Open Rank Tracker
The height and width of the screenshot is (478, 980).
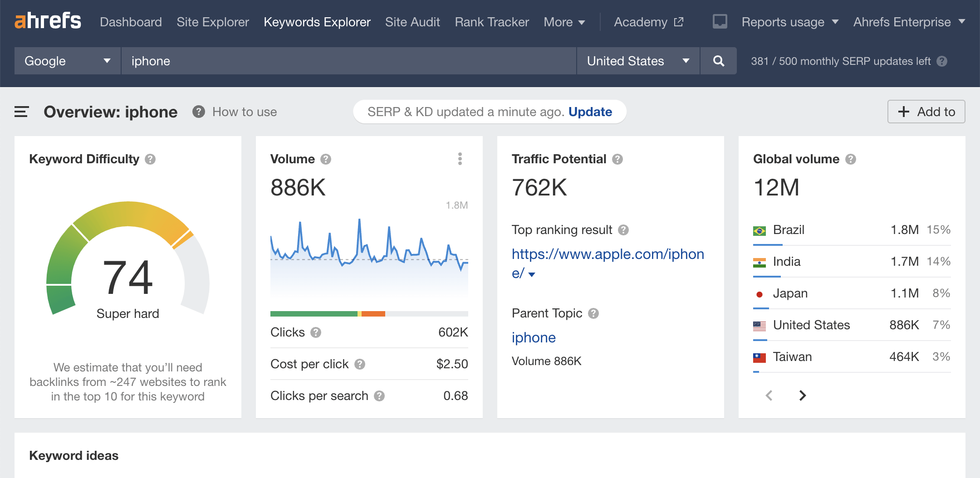491,22
